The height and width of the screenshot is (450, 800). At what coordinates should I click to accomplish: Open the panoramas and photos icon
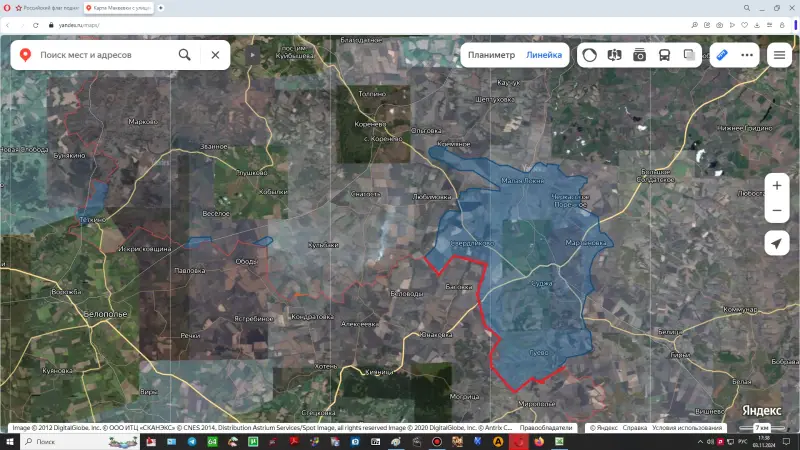640,55
